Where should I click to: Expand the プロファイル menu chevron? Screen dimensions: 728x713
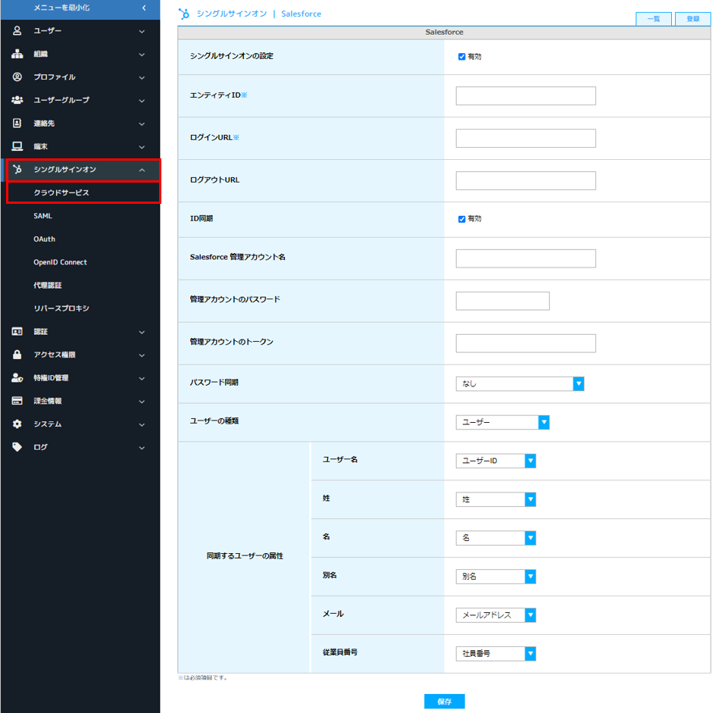point(142,78)
